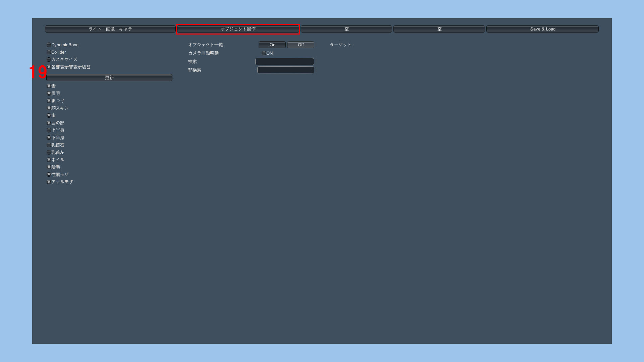The height and width of the screenshot is (362, 644).
Task: Switch to ライト・画像・キャラ tab
Action: [110, 29]
